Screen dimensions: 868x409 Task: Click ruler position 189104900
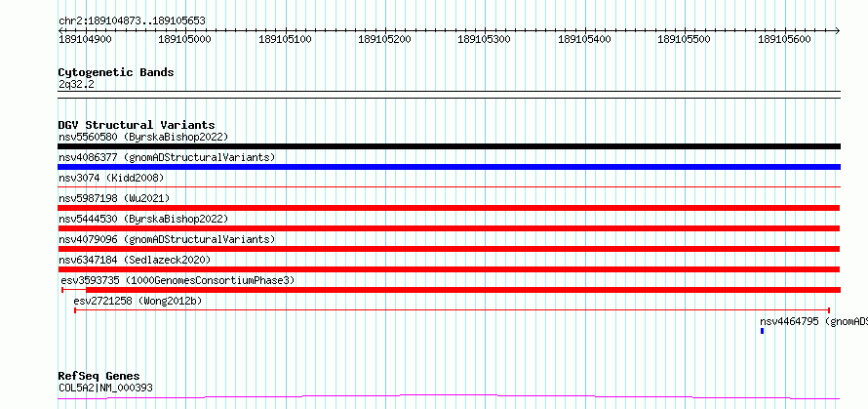[x=85, y=39]
